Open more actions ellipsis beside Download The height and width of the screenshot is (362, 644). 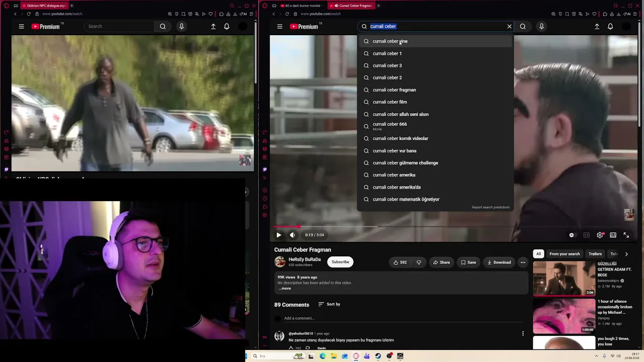point(523,262)
